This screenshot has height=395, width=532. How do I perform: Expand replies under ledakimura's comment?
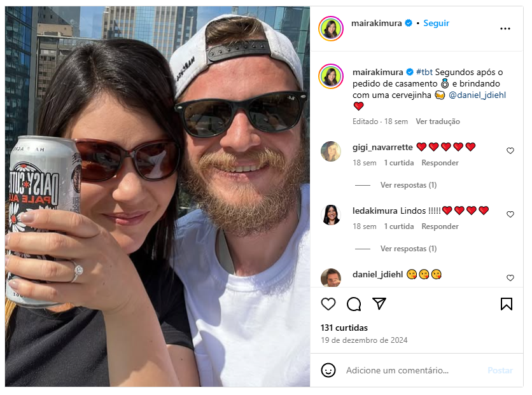tap(408, 249)
